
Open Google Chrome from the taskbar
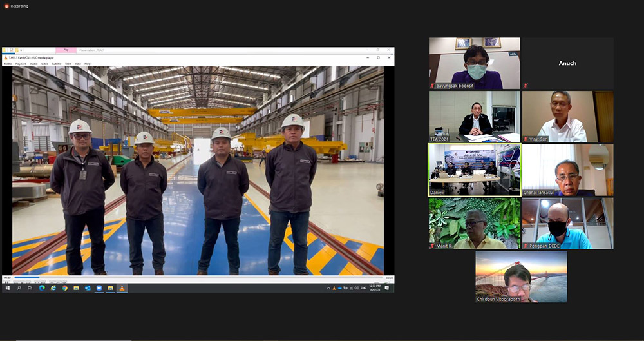(x=64, y=288)
